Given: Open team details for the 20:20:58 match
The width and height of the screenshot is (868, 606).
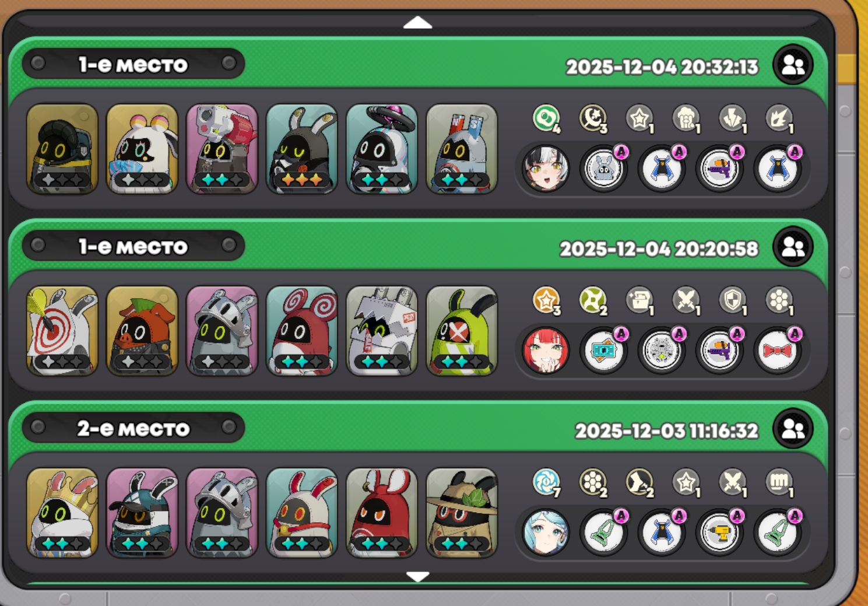Looking at the screenshot, I should [793, 247].
